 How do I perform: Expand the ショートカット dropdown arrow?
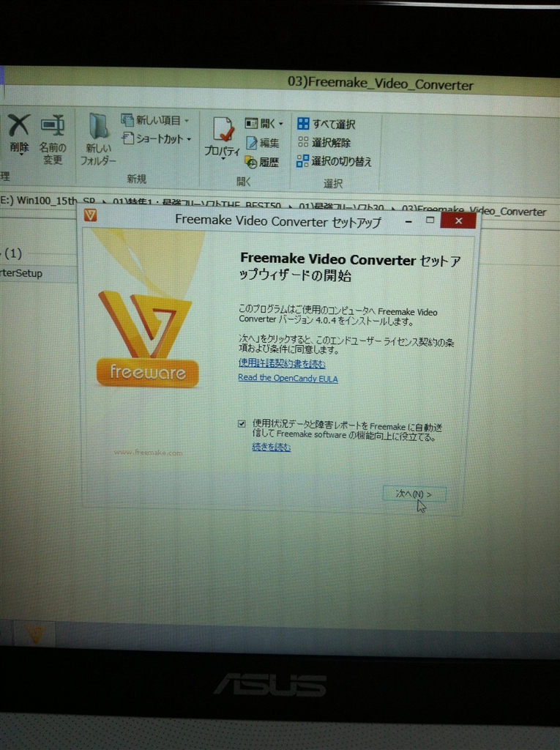(x=189, y=139)
